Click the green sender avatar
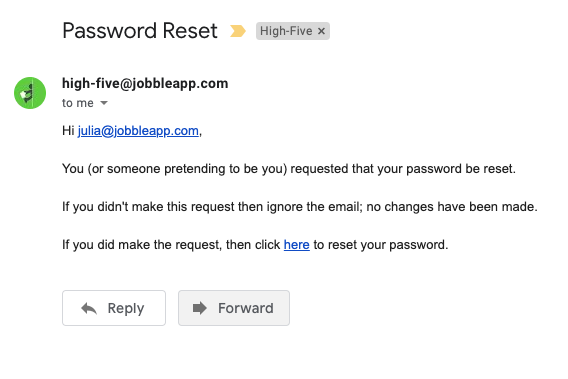 pyautogui.click(x=30, y=93)
